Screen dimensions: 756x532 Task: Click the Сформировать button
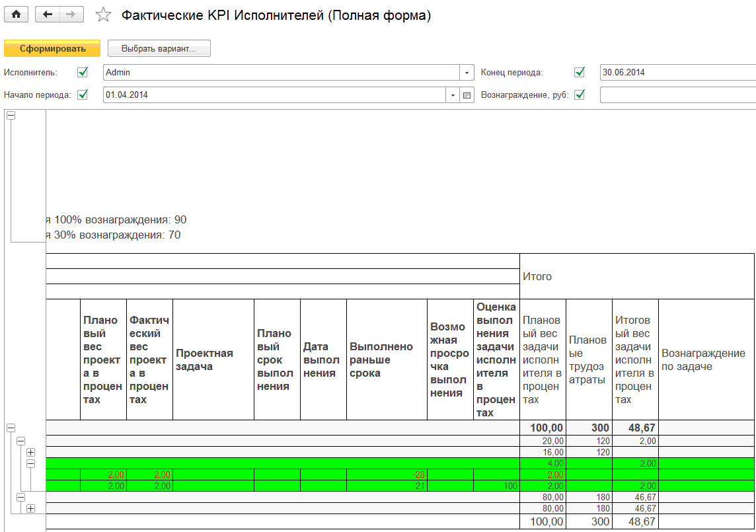[x=52, y=48]
